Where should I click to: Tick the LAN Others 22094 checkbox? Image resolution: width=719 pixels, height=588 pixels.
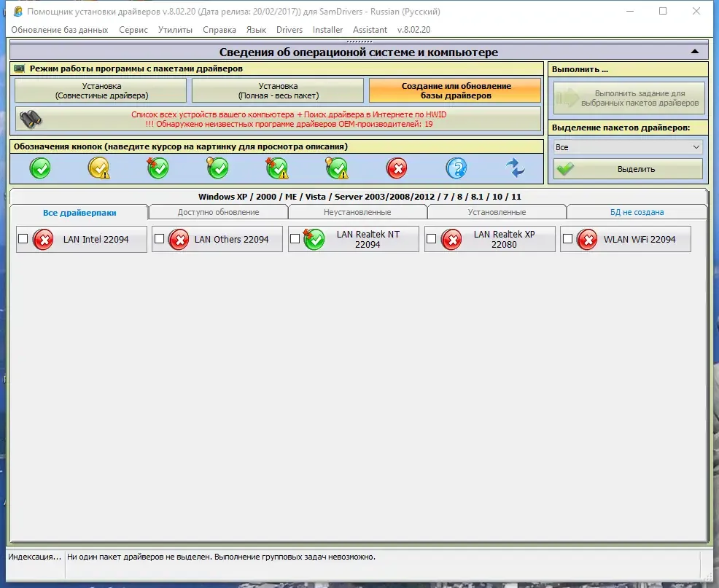pyautogui.click(x=159, y=239)
